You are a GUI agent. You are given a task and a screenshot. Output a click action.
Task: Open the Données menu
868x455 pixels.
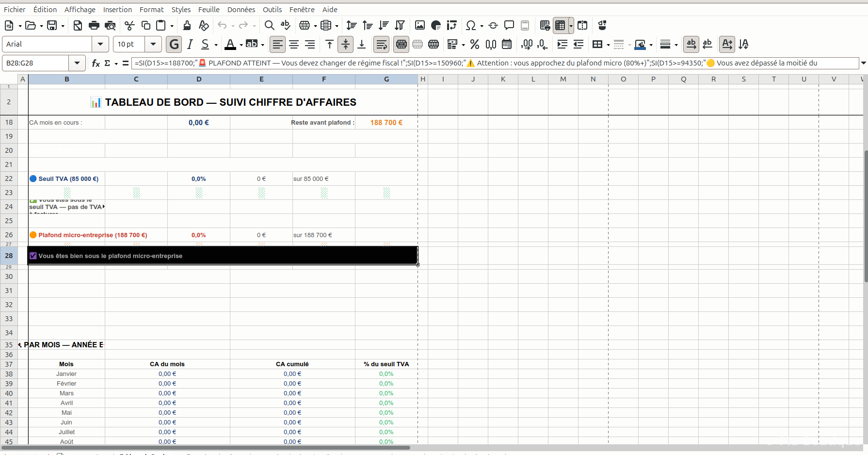241,10
